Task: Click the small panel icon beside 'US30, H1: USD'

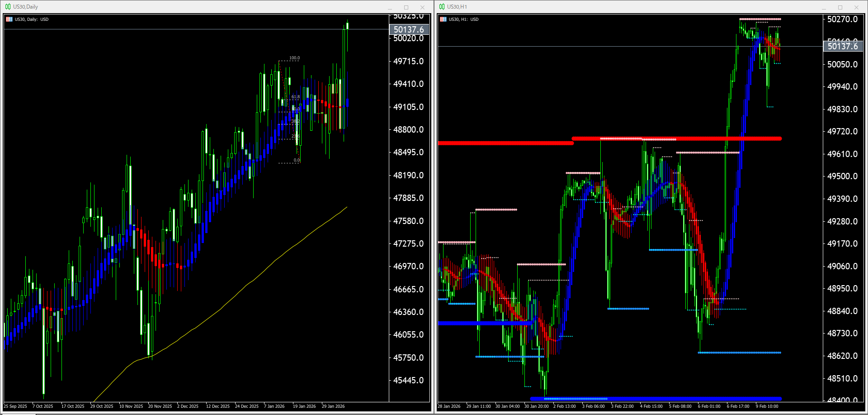Action: point(443,19)
